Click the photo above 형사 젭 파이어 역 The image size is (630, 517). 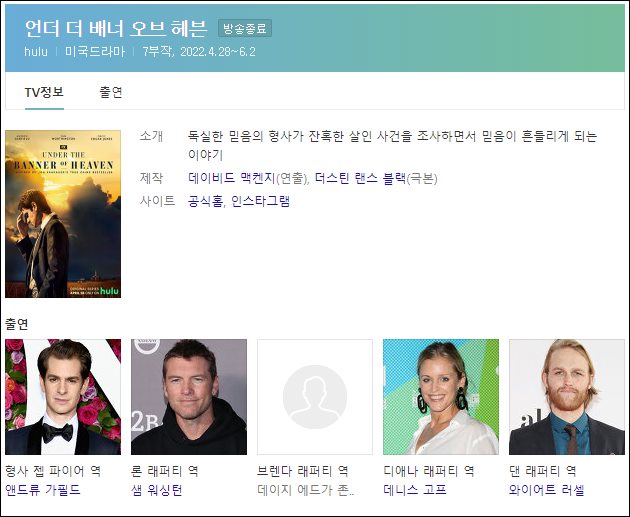click(62, 397)
